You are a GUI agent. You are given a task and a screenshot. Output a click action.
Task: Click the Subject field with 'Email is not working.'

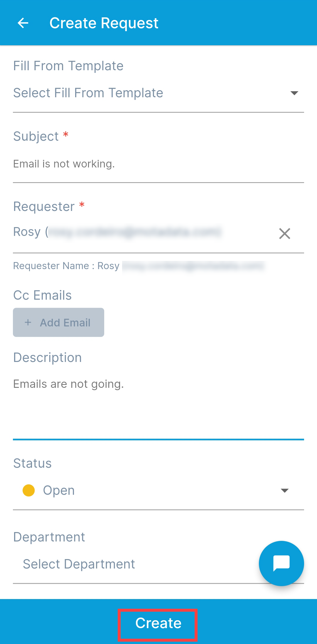[x=64, y=164]
